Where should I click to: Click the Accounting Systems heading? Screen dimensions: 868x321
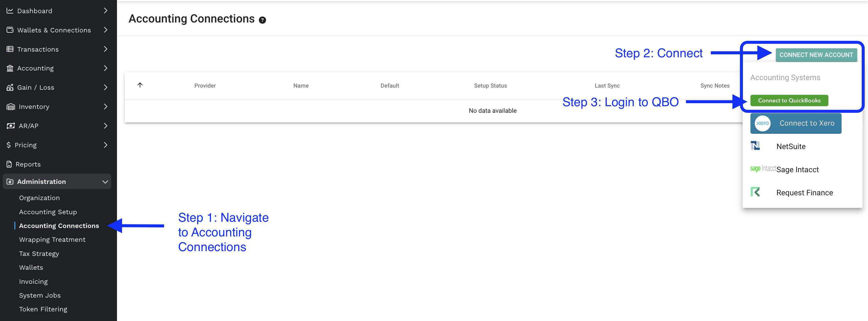coord(785,78)
